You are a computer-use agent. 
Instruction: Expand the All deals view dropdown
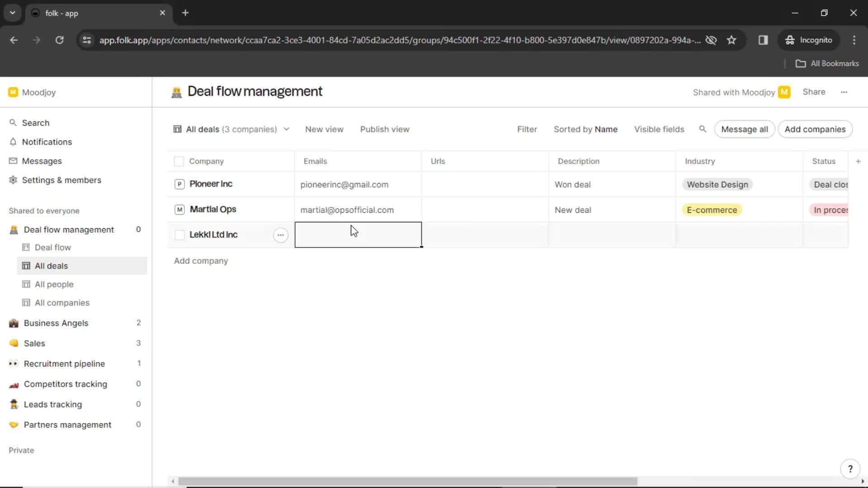[x=286, y=129]
